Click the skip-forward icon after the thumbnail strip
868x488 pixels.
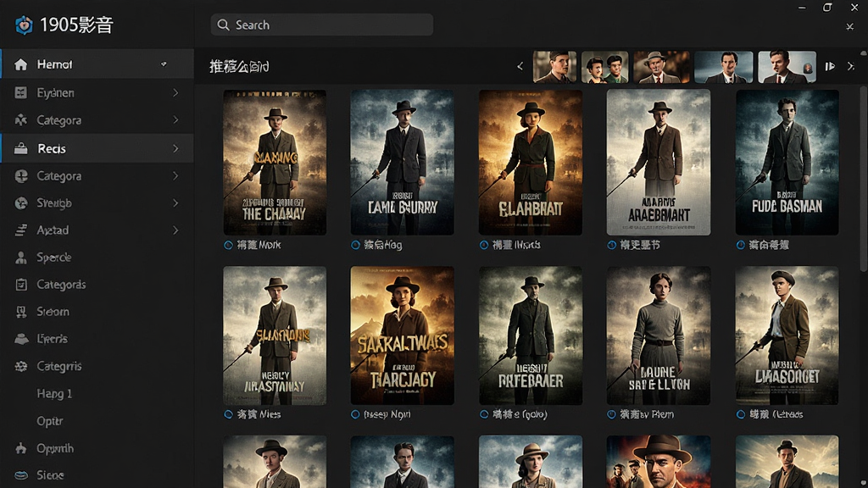830,66
